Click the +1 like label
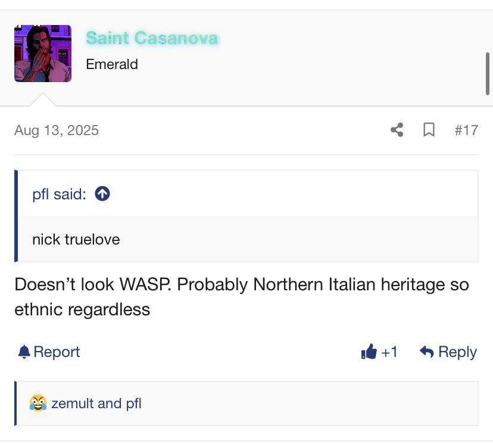The height and width of the screenshot is (448, 493). pyautogui.click(x=389, y=352)
